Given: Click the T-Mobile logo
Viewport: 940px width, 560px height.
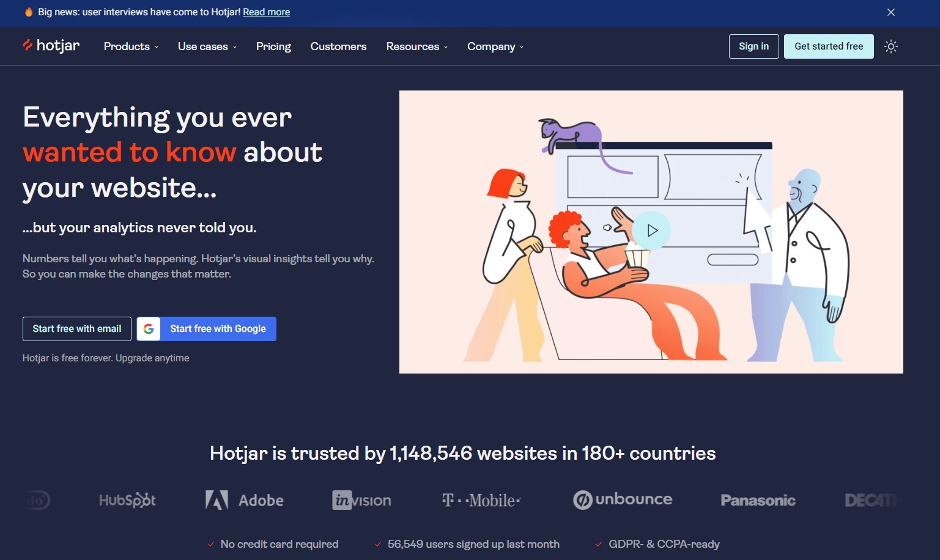Looking at the screenshot, I should click(481, 500).
